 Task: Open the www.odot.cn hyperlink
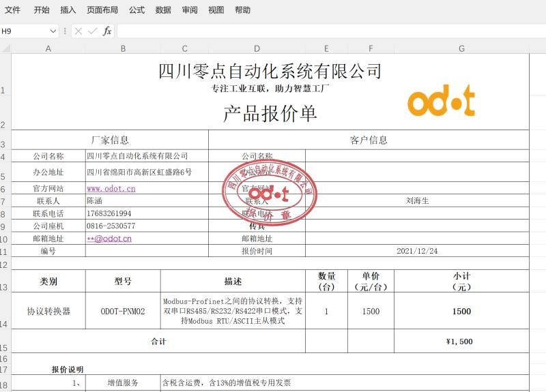click(x=111, y=189)
